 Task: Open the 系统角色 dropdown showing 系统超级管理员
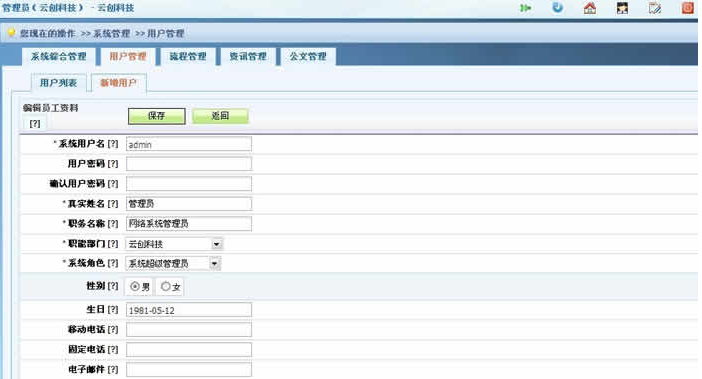(173, 264)
